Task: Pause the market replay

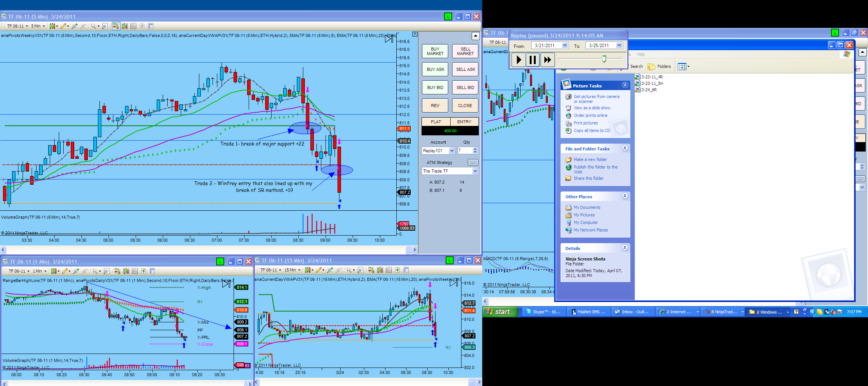Action: pyautogui.click(x=533, y=60)
